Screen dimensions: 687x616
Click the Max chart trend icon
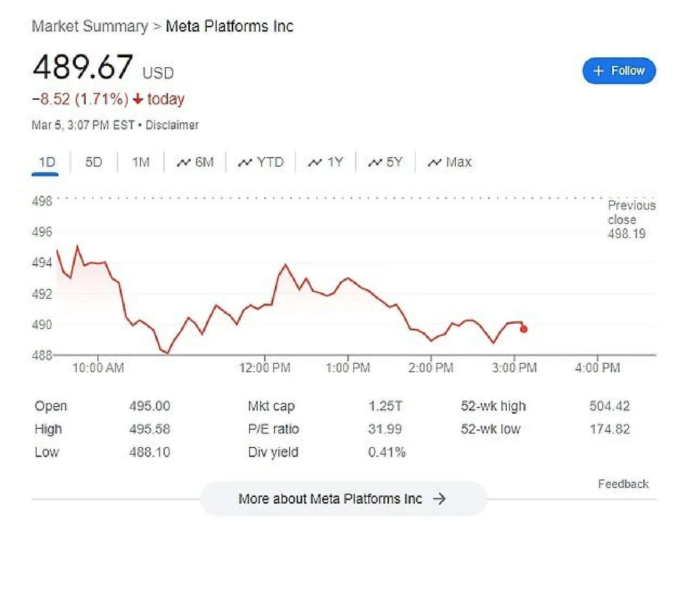tap(434, 163)
